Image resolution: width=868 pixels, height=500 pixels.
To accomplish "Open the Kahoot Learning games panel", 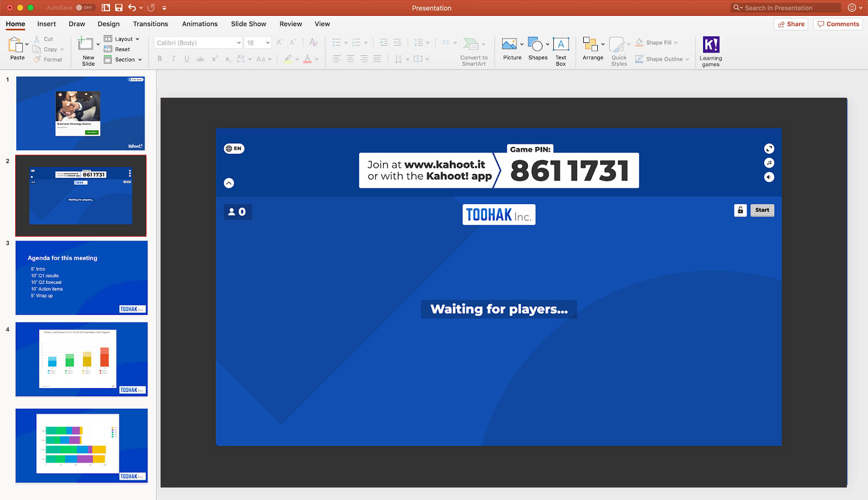I will coord(711,49).
